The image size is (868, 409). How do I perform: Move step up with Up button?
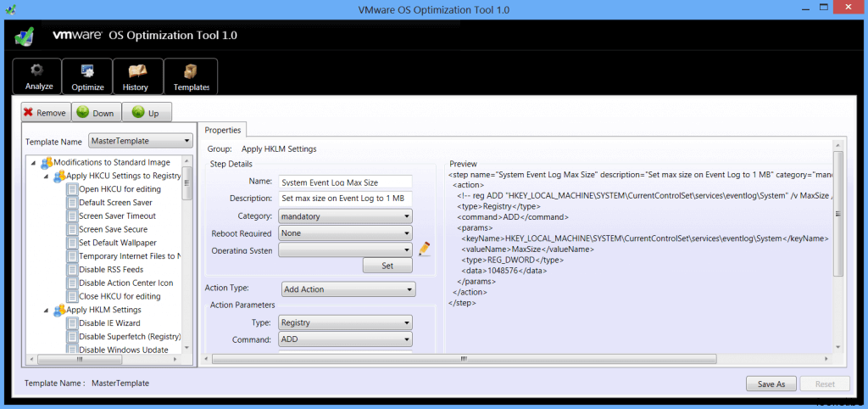[x=147, y=113]
